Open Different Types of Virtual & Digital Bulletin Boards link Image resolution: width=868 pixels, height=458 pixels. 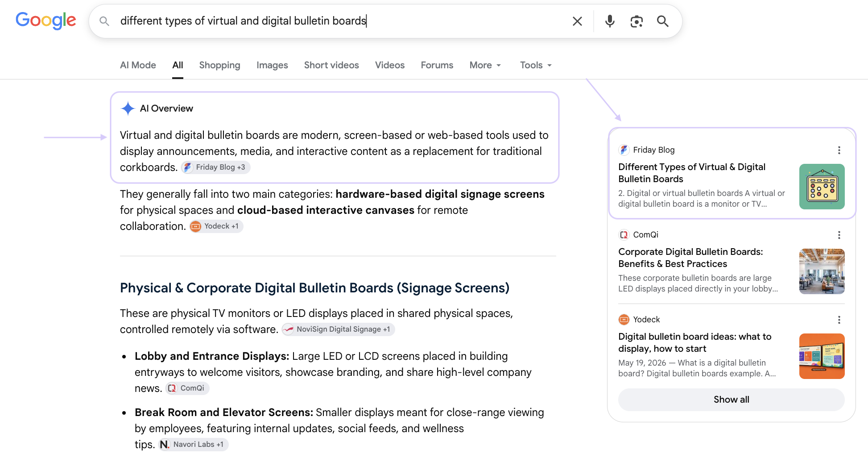pos(692,173)
